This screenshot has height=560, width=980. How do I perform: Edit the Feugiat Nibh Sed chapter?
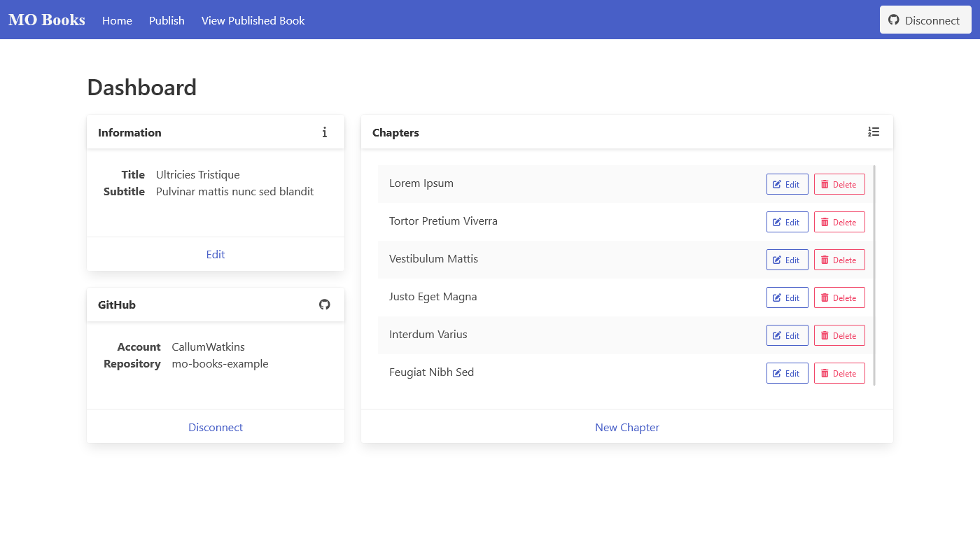pos(787,373)
